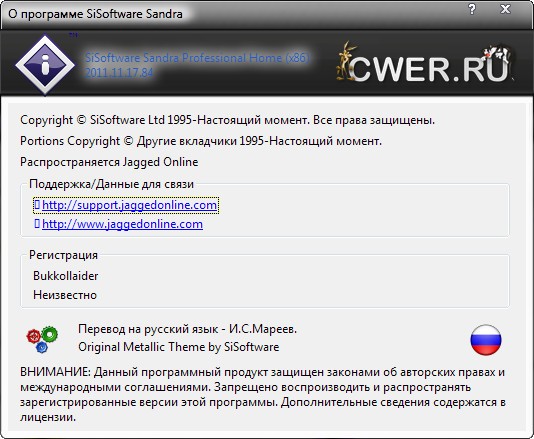Click the SiSoftware Sandra Professional Home title
This screenshot has height=439, width=534.
coord(197,58)
